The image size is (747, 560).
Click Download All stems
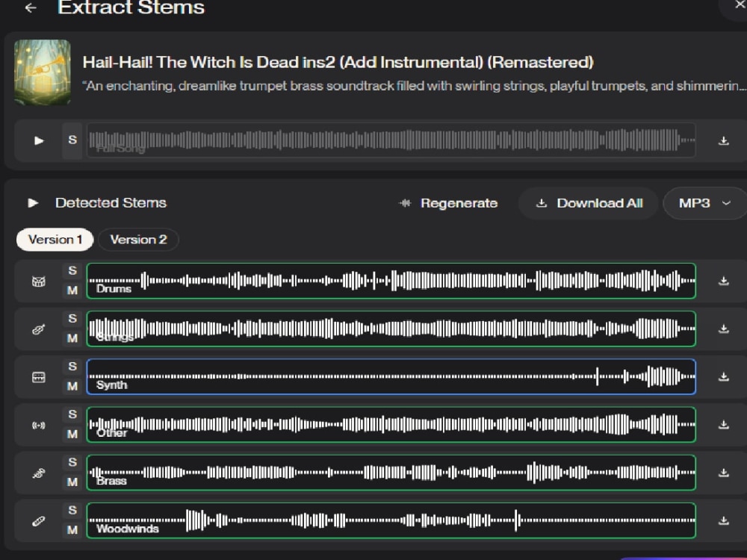pyautogui.click(x=589, y=203)
